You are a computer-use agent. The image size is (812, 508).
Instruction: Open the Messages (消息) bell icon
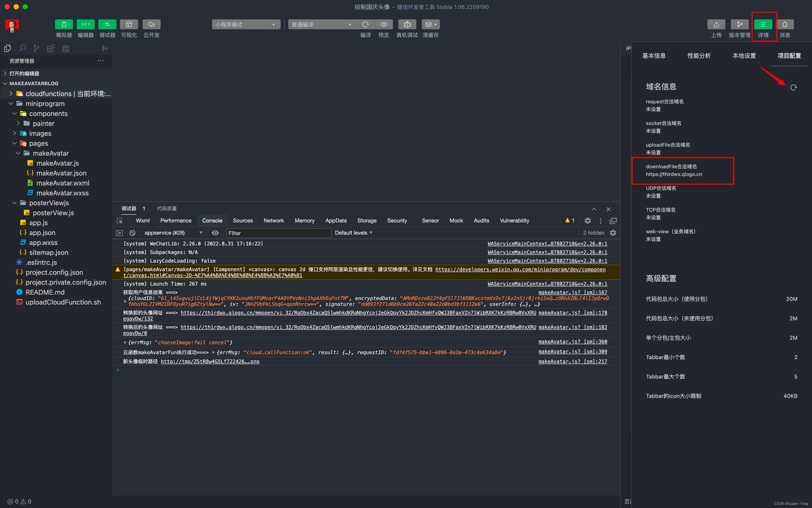(x=785, y=24)
